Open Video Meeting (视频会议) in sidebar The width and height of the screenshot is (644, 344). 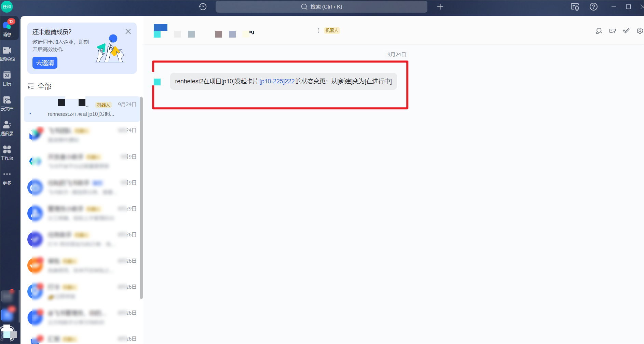(7, 54)
